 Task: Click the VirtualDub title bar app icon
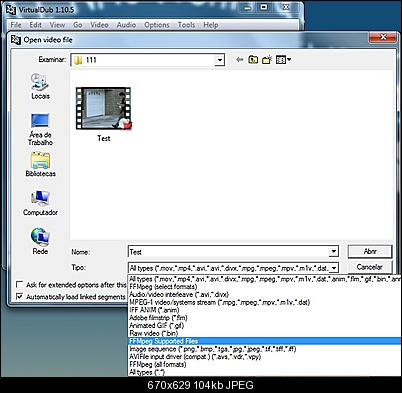[x=11, y=10]
